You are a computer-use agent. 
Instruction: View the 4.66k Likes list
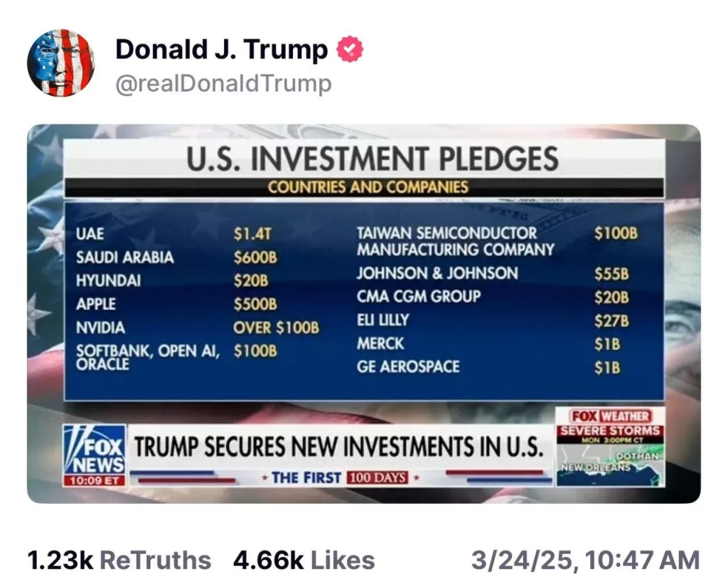click(304, 559)
